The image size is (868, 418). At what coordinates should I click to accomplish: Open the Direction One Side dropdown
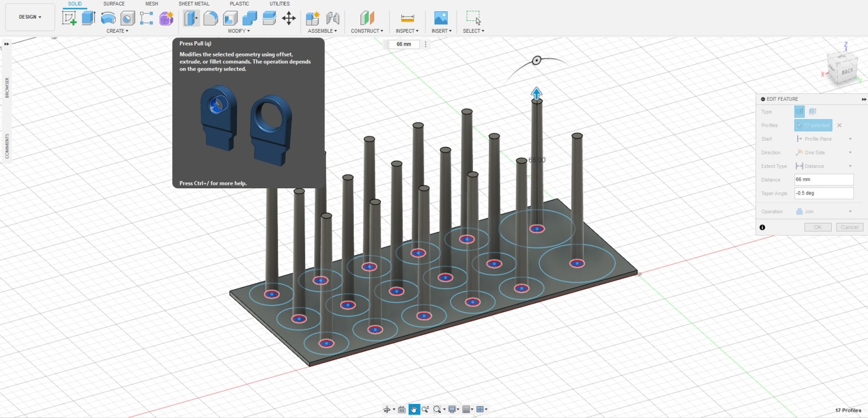click(x=824, y=153)
